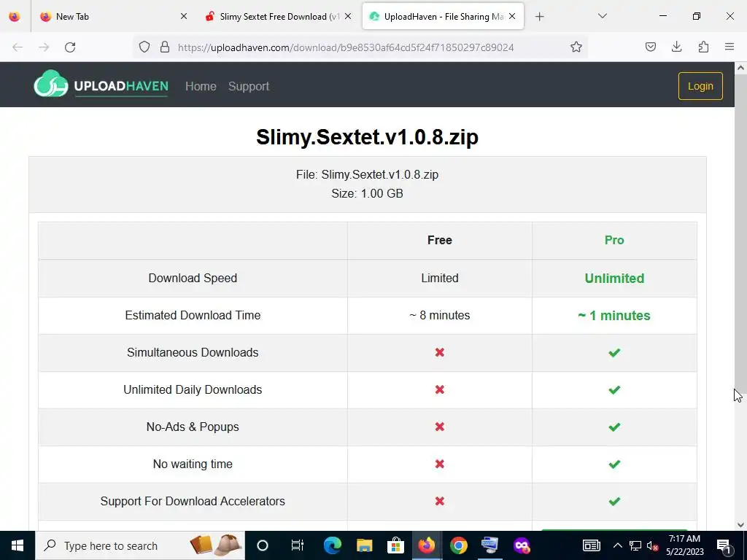747x560 pixels.
Task: Open the notification center icon
Action: click(724, 546)
